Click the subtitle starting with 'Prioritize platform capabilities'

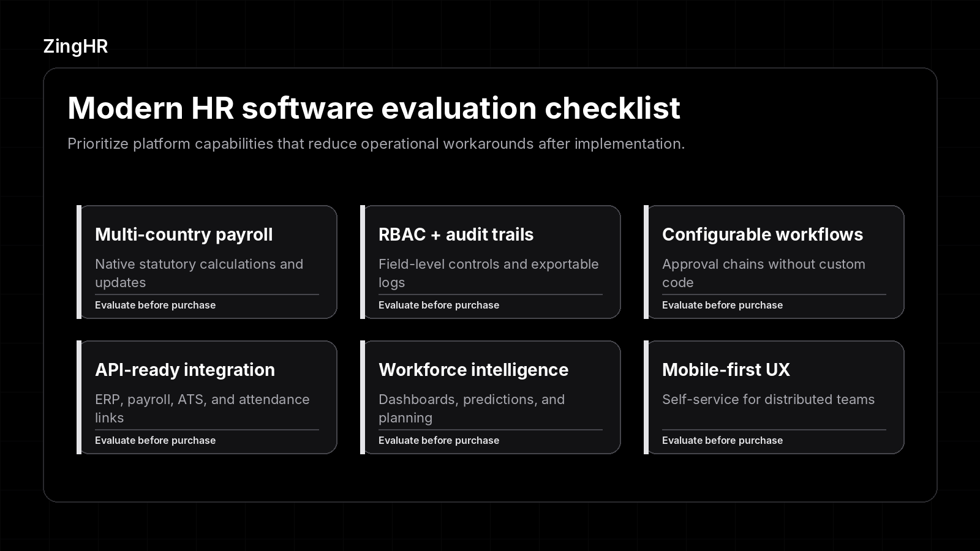(x=376, y=144)
